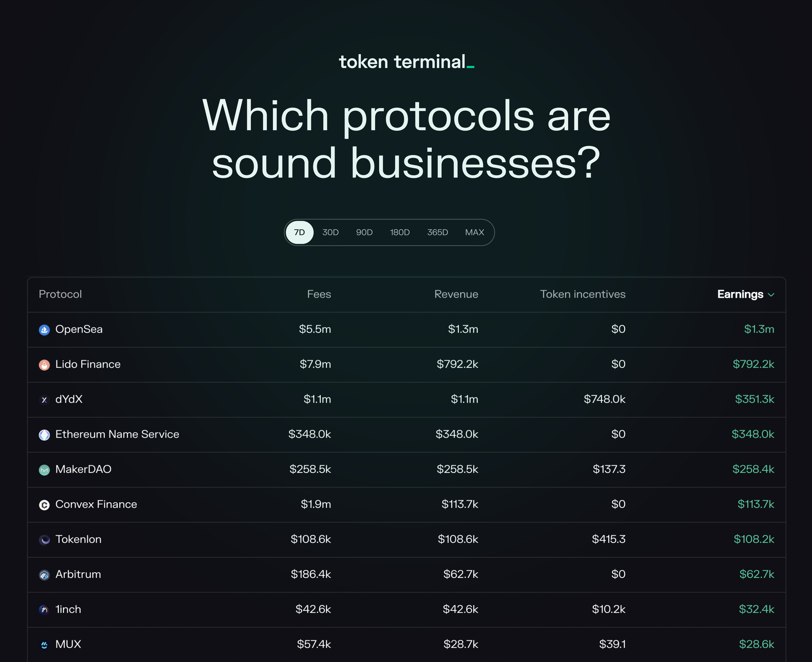
Task: Click the Lido Finance logo icon
Action: tap(44, 365)
